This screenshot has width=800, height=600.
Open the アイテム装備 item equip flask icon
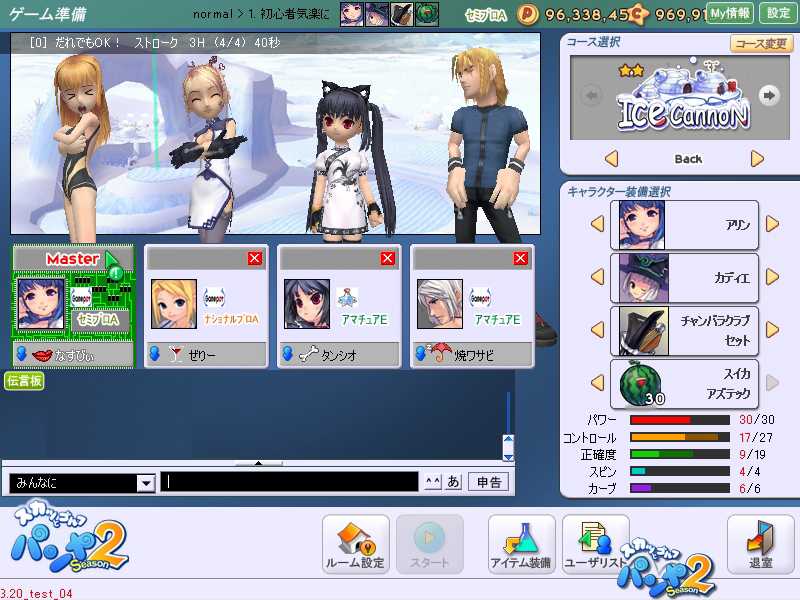click(521, 542)
